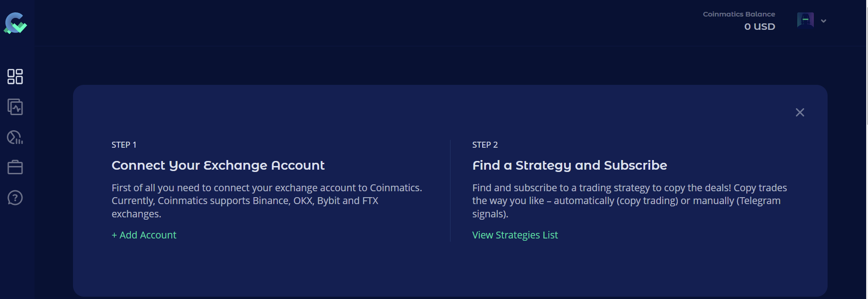
Task: Click the user avatar in the header
Action: point(805,21)
